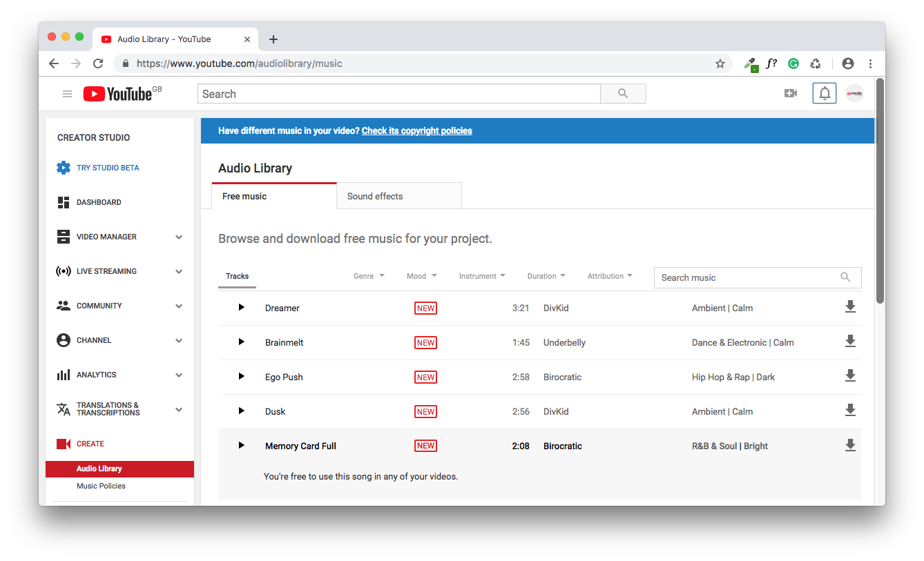Click the page vertical scrollbar
Viewport: 924px width, 561px height.
[x=880, y=191]
